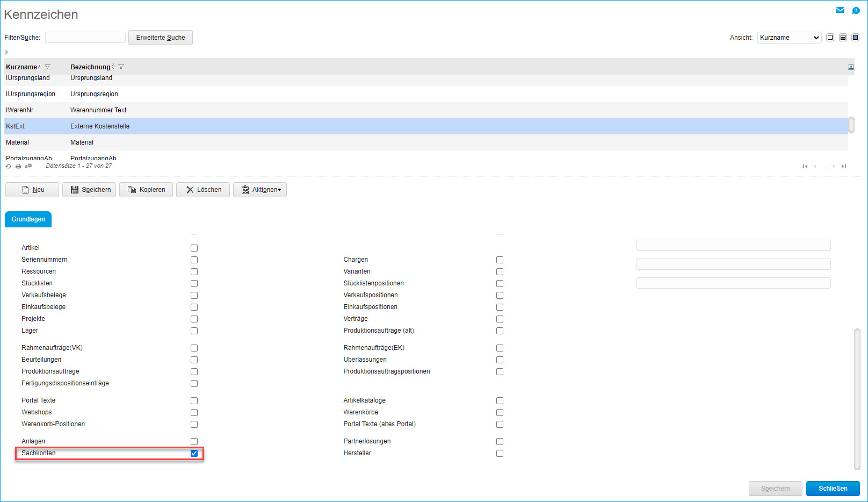Tick the Verträge checkbox
Viewport: 868px width, 502px height.
[500, 319]
